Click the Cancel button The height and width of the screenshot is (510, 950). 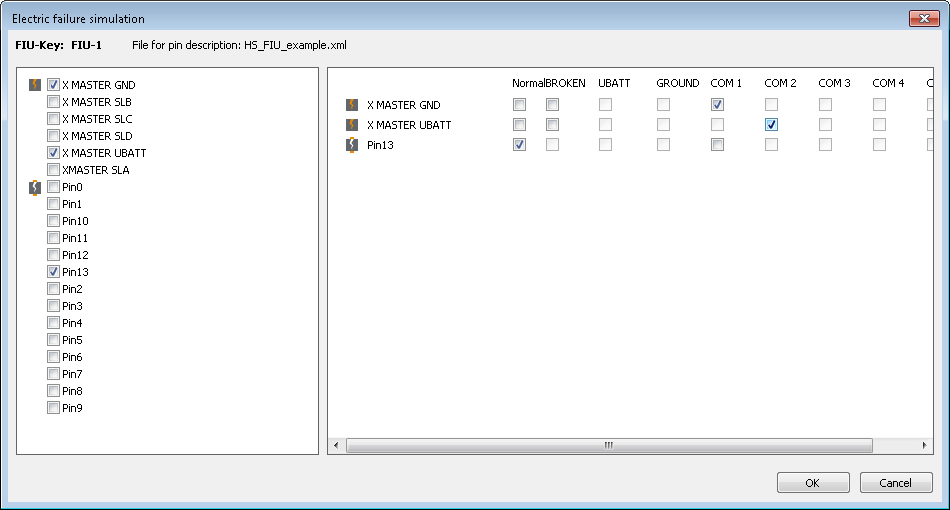(x=895, y=483)
